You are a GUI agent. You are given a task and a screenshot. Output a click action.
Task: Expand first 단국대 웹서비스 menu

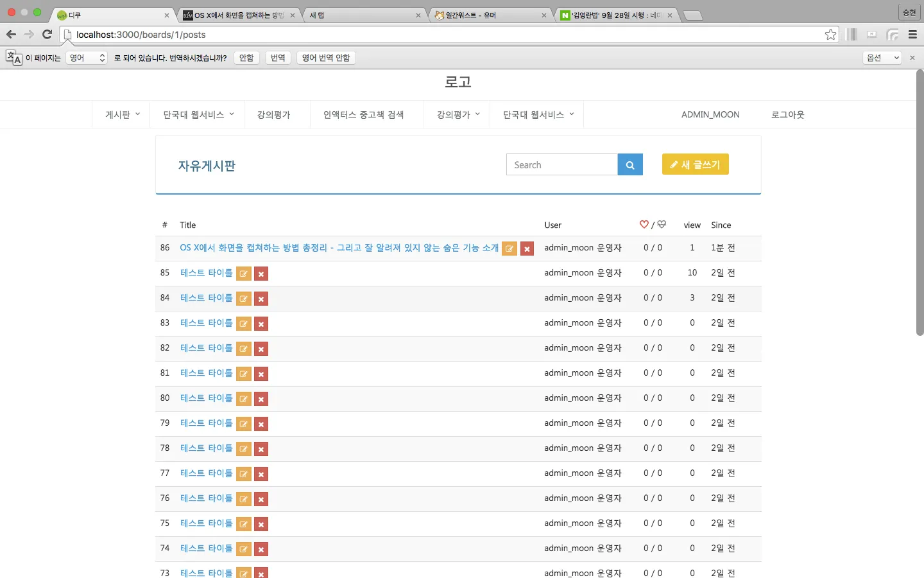click(x=198, y=115)
